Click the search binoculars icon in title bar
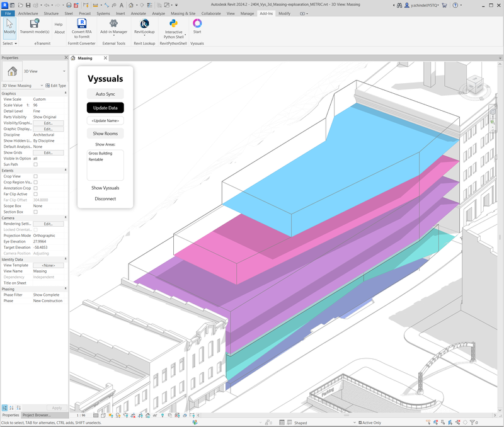504x427 pixels. coord(399,5)
